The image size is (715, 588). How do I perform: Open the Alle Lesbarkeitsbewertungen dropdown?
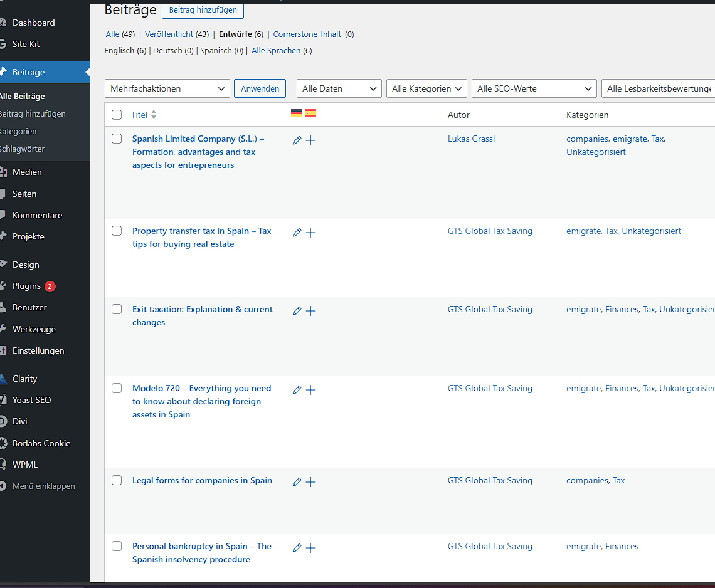(659, 88)
